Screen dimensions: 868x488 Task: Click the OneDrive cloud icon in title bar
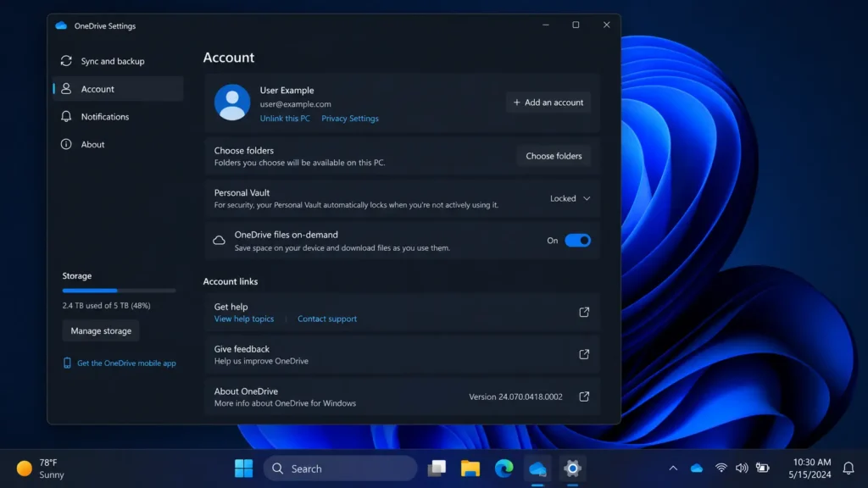(x=61, y=25)
